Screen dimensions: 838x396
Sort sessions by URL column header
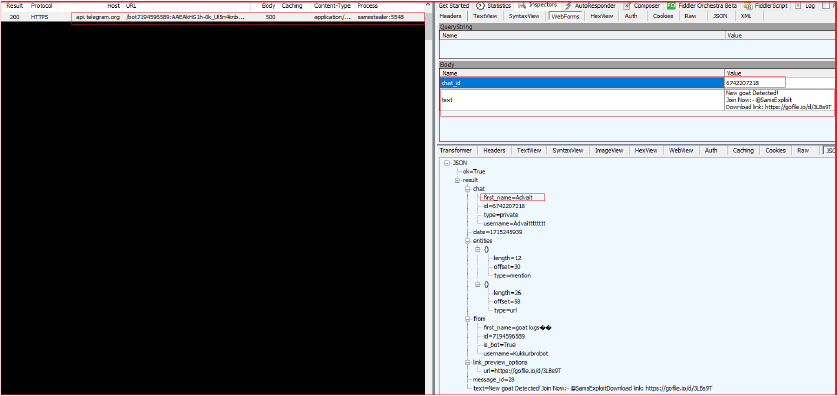131,6
